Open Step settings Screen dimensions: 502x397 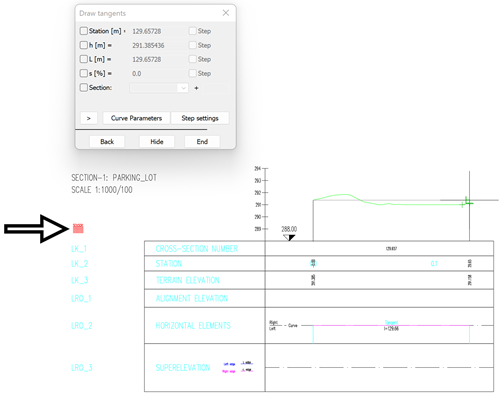(200, 118)
